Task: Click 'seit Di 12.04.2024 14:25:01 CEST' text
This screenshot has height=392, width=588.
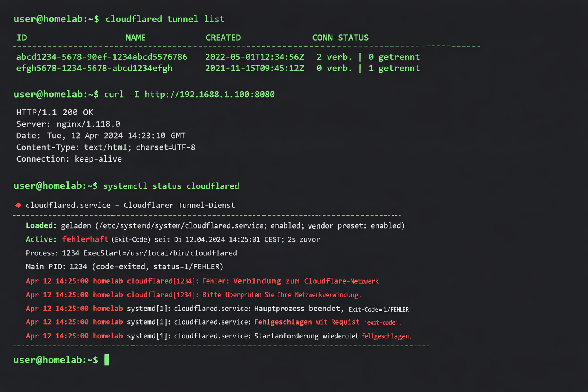Action: pyautogui.click(x=219, y=240)
